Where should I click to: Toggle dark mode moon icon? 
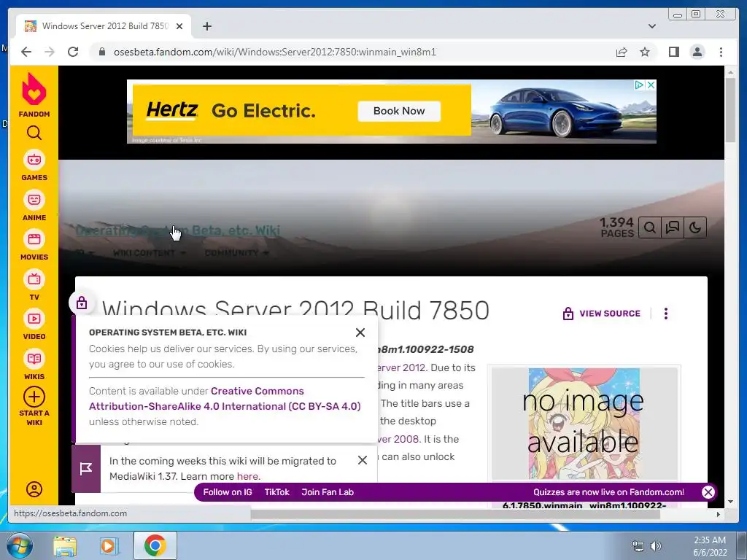(695, 227)
